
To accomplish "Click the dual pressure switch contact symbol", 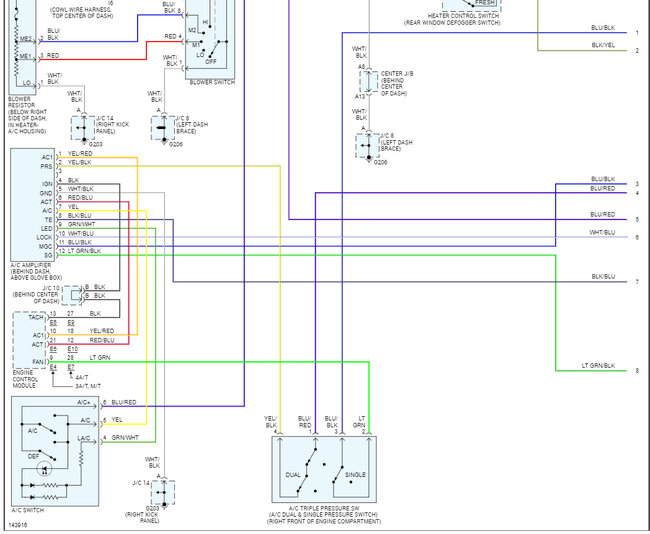I will [307, 470].
